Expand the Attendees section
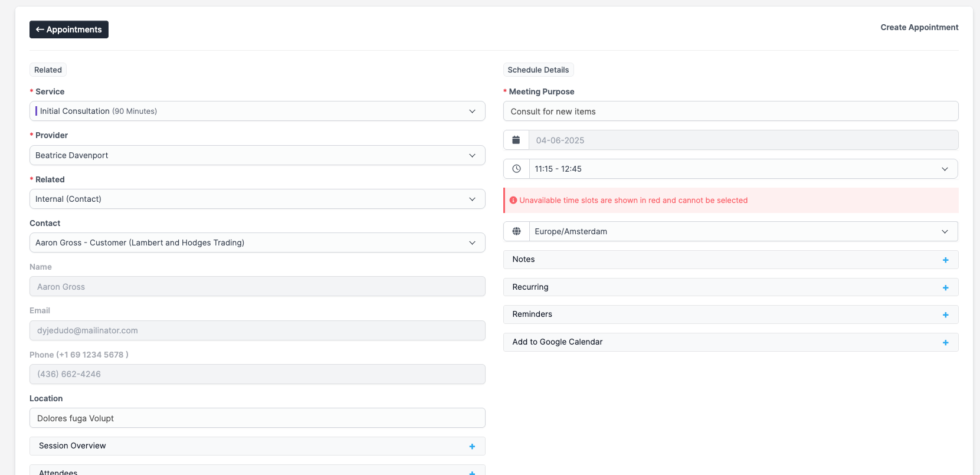This screenshot has height=475, width=980. (472, 472)
